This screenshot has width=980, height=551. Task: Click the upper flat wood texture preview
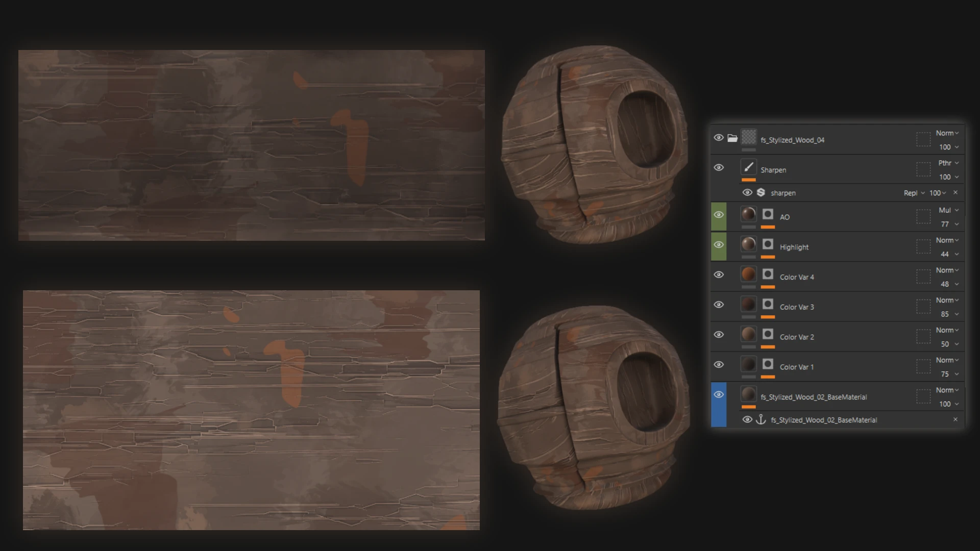pos(252,145)
